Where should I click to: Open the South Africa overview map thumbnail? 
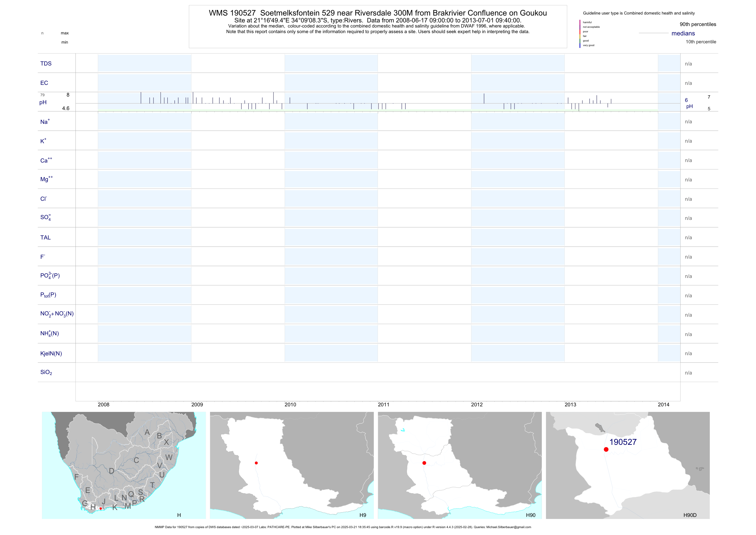(124, 465)
